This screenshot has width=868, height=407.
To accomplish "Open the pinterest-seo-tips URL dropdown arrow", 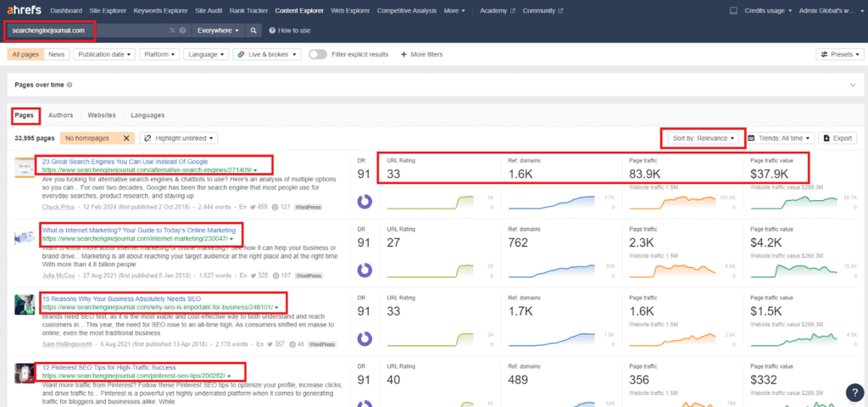I will (229, 376).
